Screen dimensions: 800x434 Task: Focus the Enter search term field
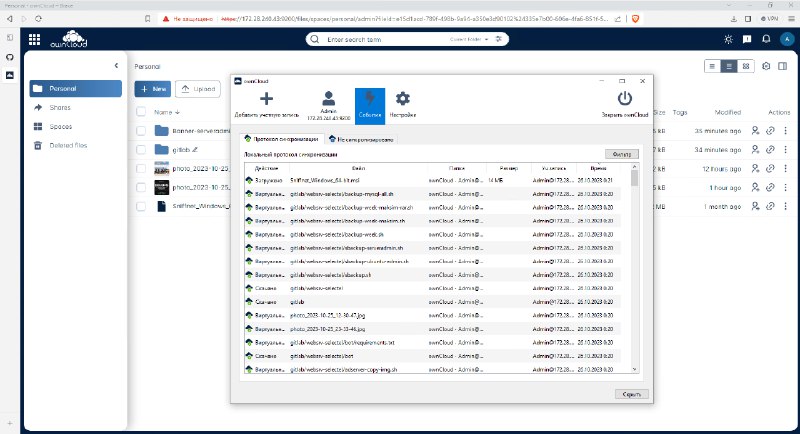(385, 39)
